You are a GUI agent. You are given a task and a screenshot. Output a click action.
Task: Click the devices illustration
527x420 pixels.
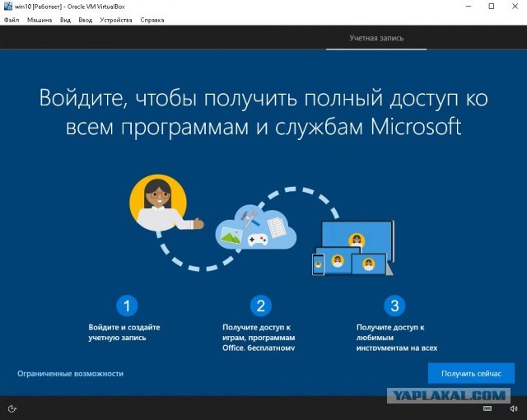pos(353,248)
